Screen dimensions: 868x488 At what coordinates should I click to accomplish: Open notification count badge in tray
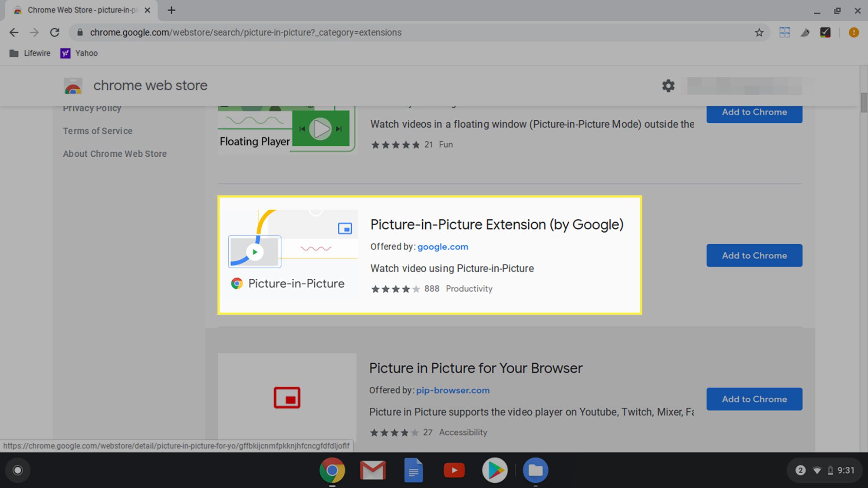pos(800,470)
